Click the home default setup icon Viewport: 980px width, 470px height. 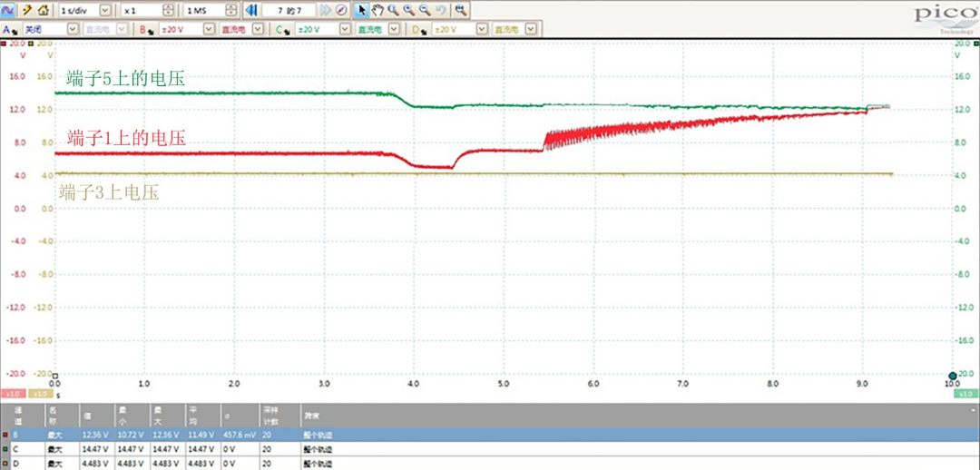point(44,10)
